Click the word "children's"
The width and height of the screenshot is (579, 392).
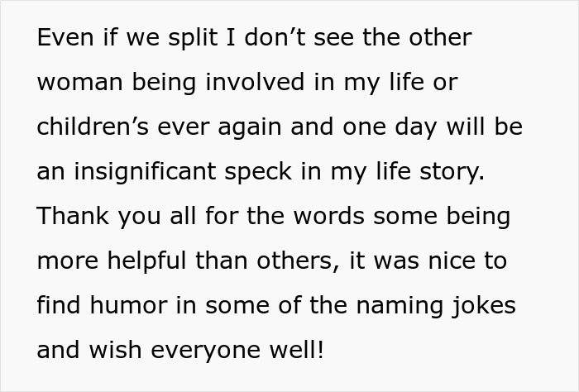(x=93, y=127)
